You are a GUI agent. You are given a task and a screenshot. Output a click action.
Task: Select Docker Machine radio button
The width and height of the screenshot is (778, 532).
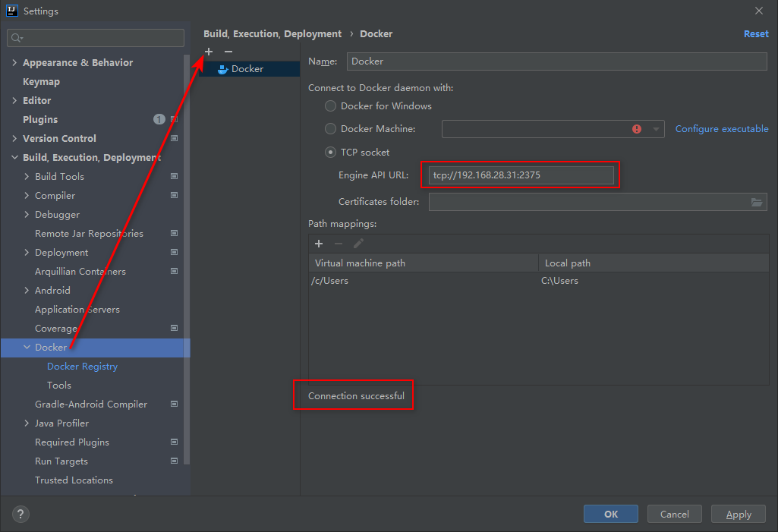[330, 128]
